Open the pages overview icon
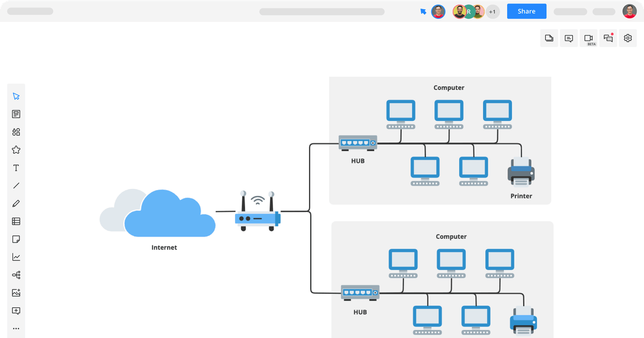Viewport: 644px width, 338px height. coord(549,38)
